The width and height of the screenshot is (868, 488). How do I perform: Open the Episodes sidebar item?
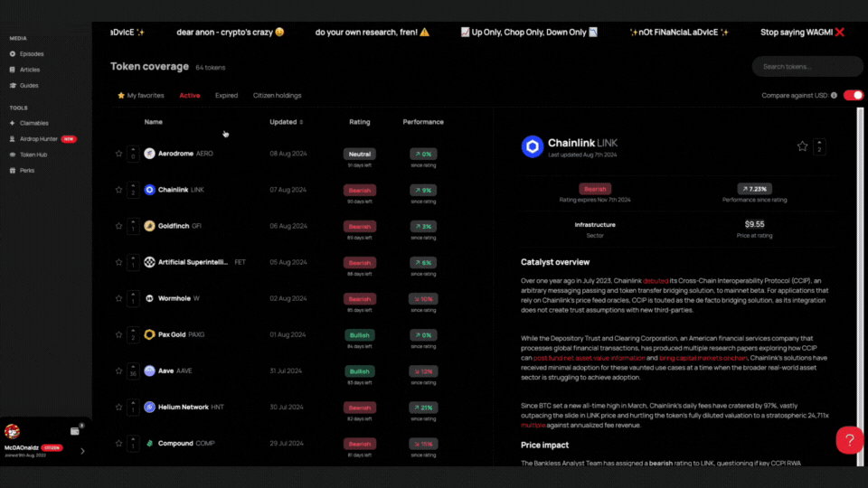(x=26, y=54)
